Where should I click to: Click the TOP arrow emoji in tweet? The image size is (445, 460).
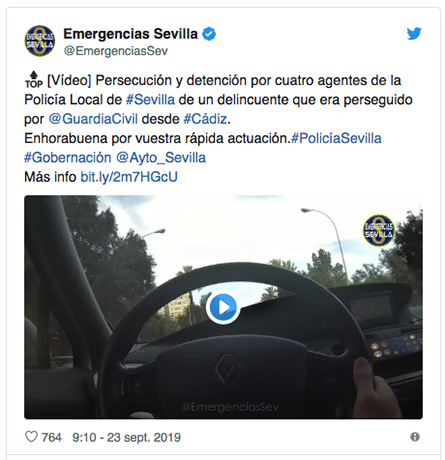click(x=34, y=80)
